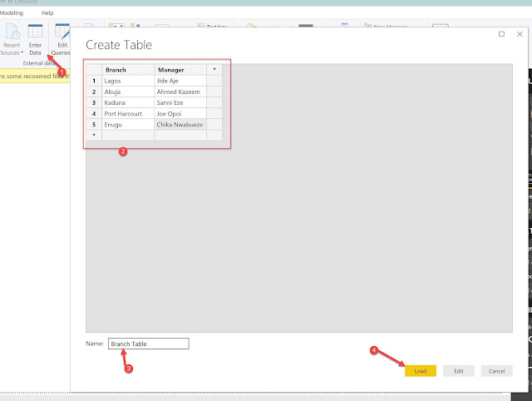The image size is (532, 401).
Task: Select the cell containing Joe Opoi
Action: coord(180,113)
